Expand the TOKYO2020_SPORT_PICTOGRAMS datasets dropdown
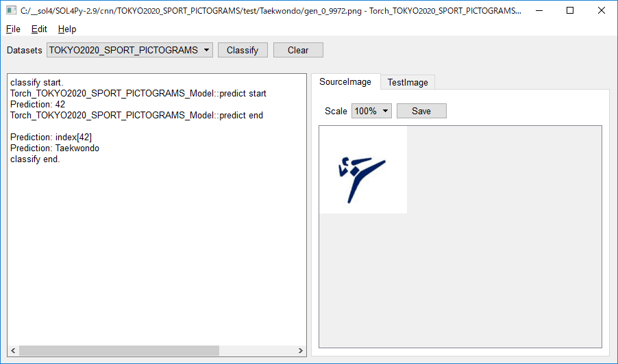The height and width of the screenshot is (364, 618). pyautogui.click(x=129, y=50)
